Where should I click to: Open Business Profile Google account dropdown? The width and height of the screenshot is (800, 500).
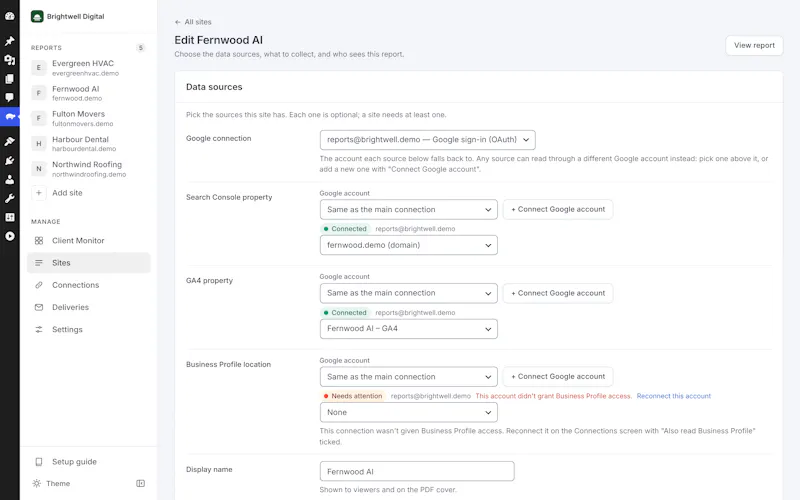click(409, 377)
